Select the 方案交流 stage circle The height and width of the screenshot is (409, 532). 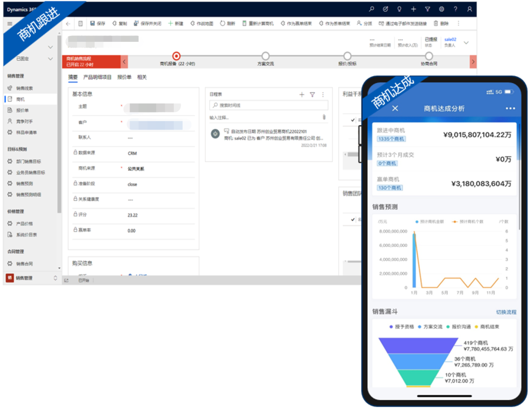tap(266, 56)
